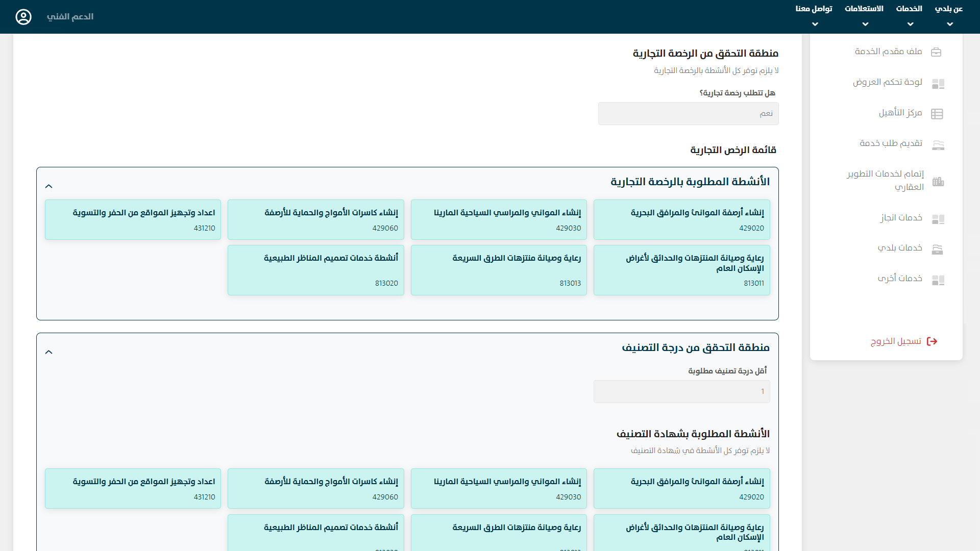The height and width of the screenshot is (551, 980).
Task: Expand the الخدمات navigation menu
Action: click(x=910, y=15)
